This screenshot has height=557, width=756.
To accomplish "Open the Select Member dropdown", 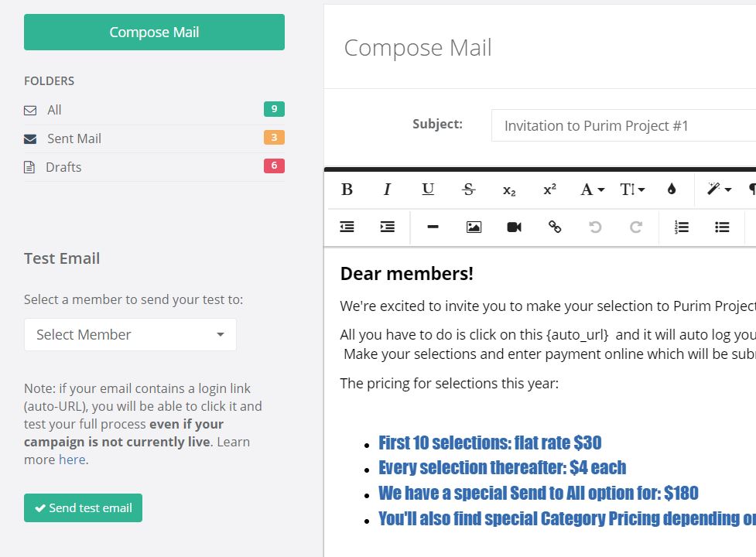I will click(x=130, y=334).
